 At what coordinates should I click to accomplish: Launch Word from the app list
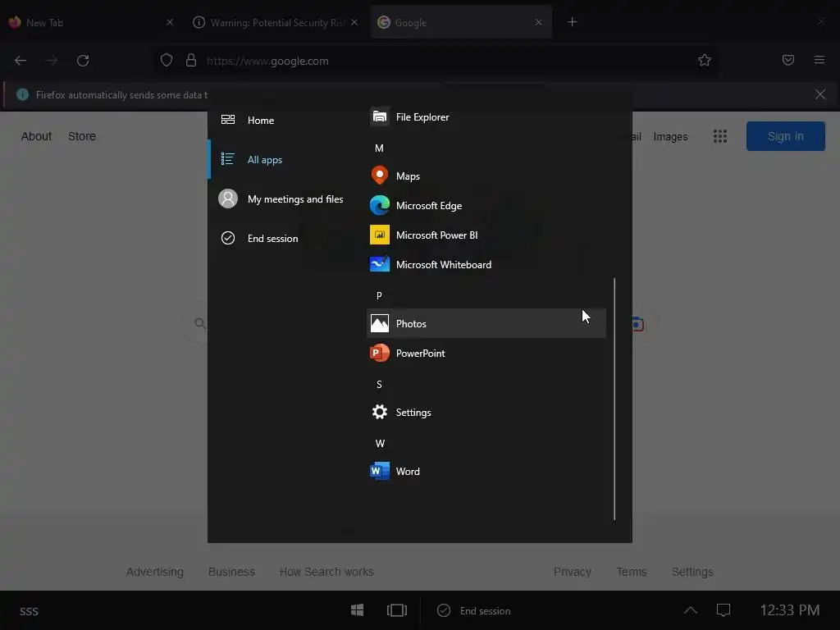[x=486, y=472]
